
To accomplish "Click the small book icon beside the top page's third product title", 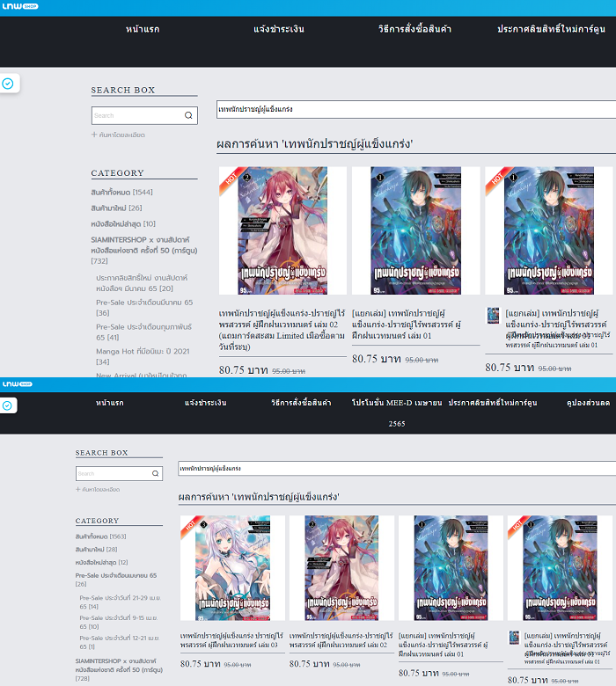I will (493, 316).
